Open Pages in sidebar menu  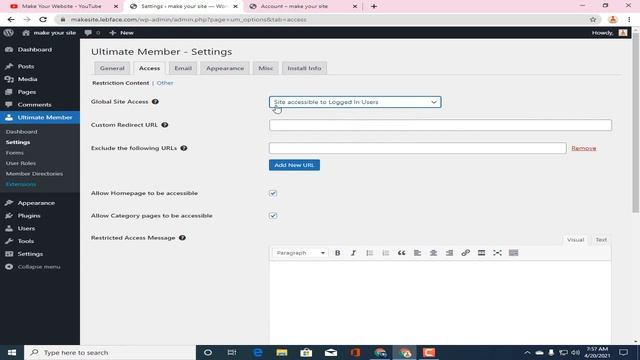click(27, 92)
